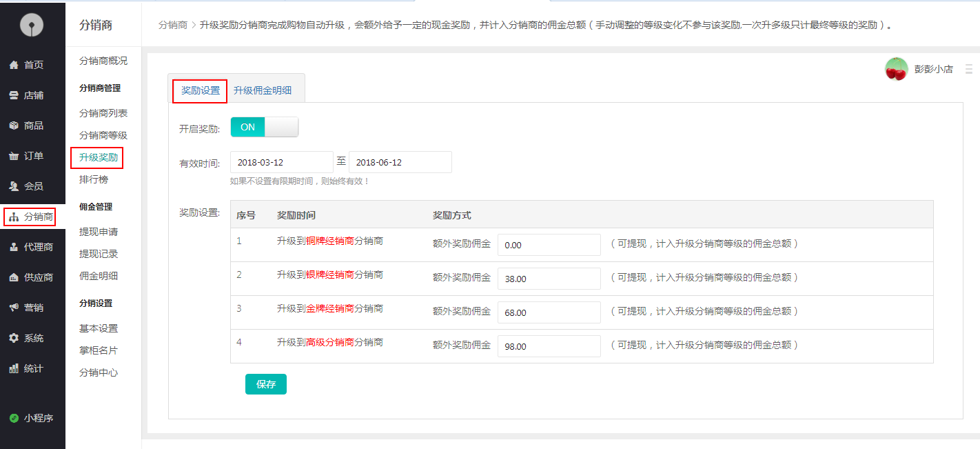The image size is (980, 449).
Task: Click the 保存 button
Action: pyautogui.click(x=265, y=384)
